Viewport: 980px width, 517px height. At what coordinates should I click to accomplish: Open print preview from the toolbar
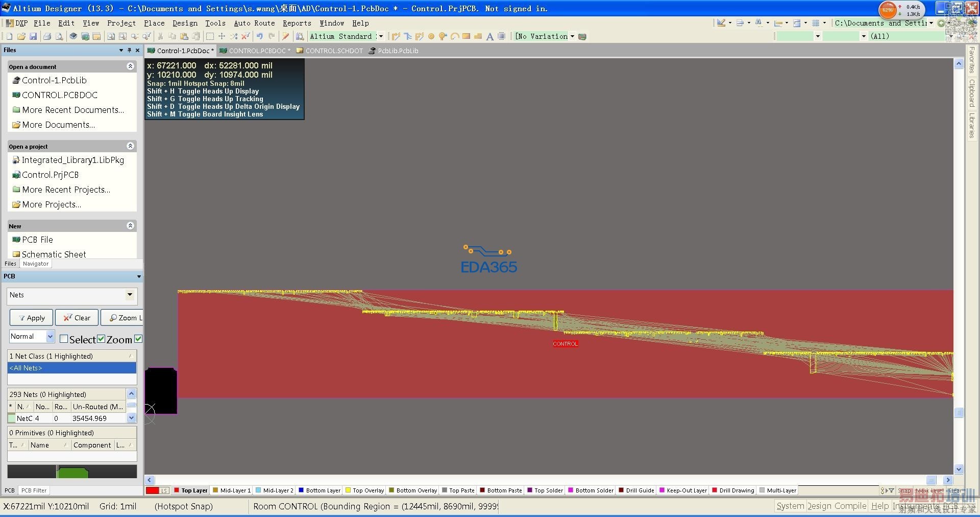tap(59, 36)
